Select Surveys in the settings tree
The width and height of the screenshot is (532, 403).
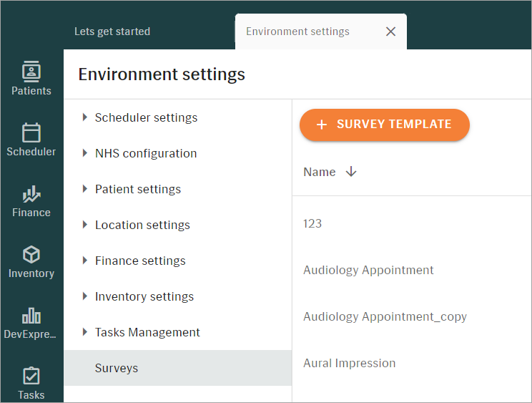pyautogui.click(x=178, y=368)
